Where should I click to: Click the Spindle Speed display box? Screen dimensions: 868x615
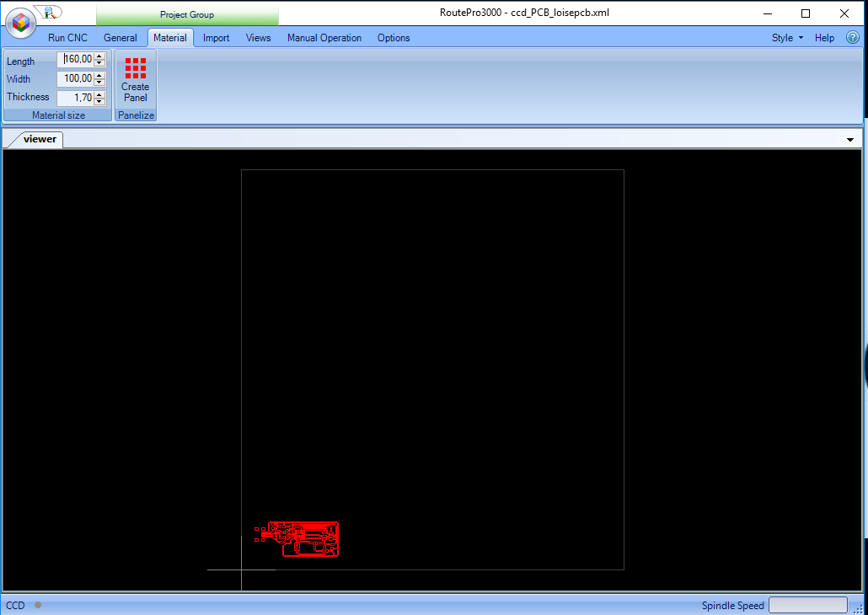coord(807,605)
